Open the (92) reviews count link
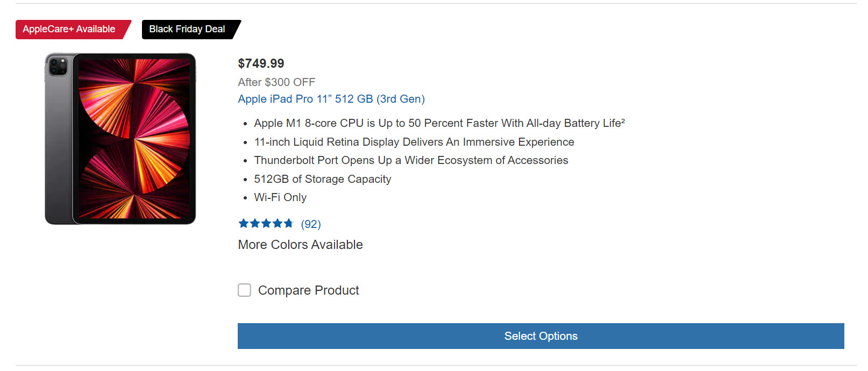Image resolution: width=868 pixels, height=371 pixels. 311,224
